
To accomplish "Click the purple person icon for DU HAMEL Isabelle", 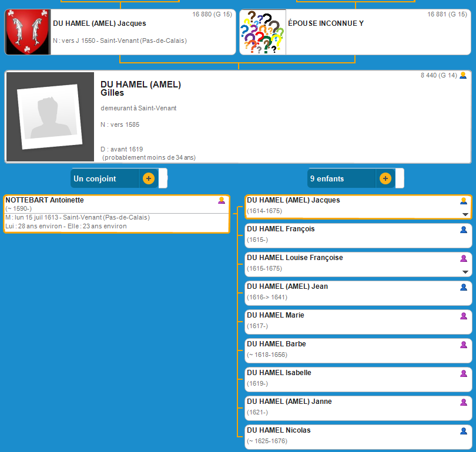I will 464,373.
